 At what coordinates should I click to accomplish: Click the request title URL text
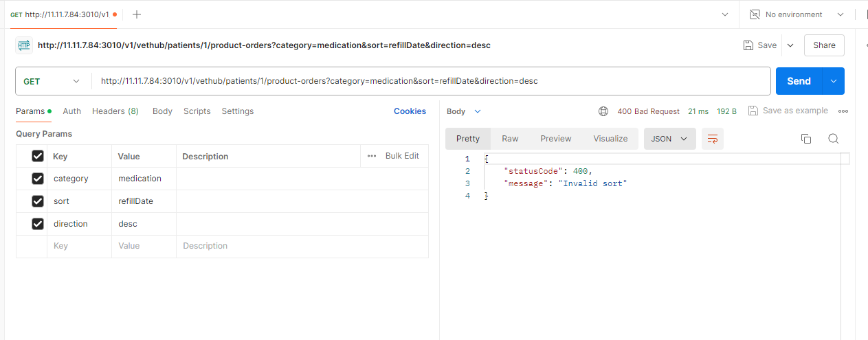point(264,45)
